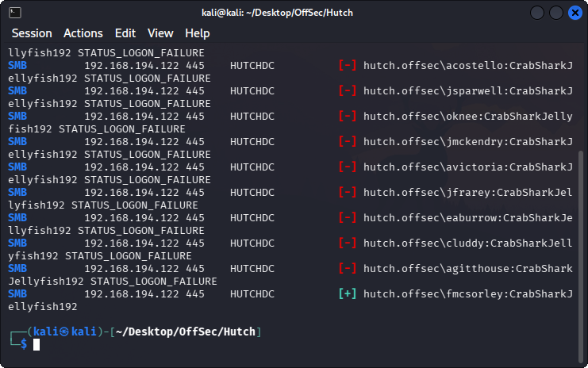Click hutch.offsec\eaburrow login entry

pyautogui.click(x=468, y=218)
